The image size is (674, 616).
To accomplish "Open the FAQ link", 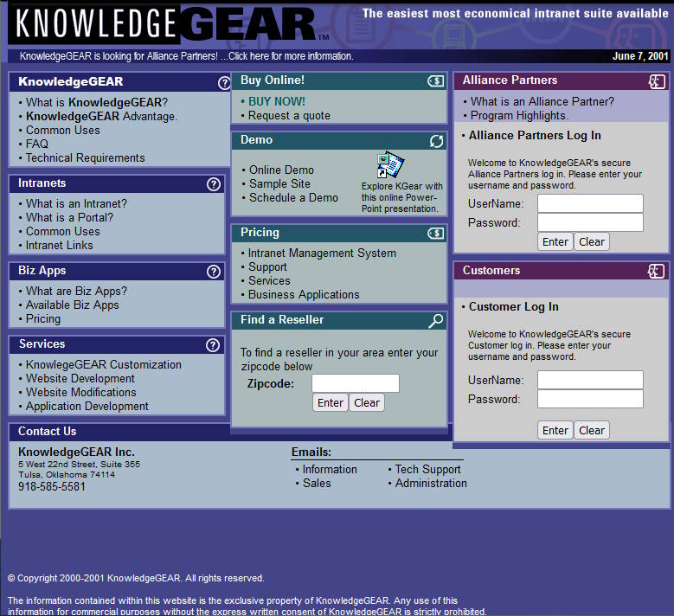I will tap(37, 144).
